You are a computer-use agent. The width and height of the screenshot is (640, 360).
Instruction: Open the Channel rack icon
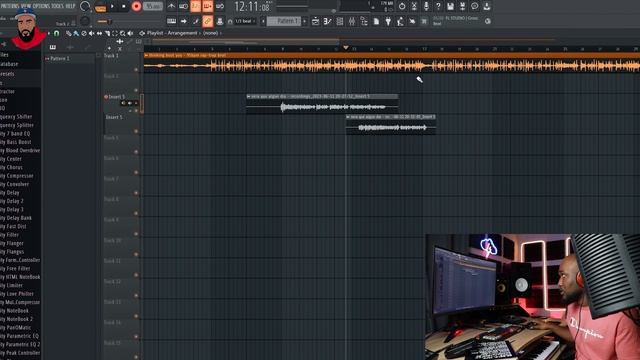(x=340, y=21)
